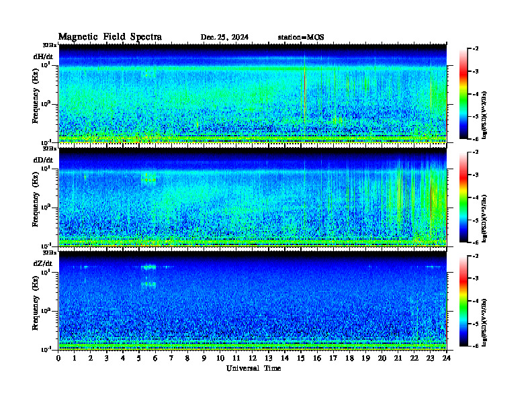This screenshot has width=532, height=411.
Task: Click hour tick label "24" on time axis
Action: tap(447, 358)
